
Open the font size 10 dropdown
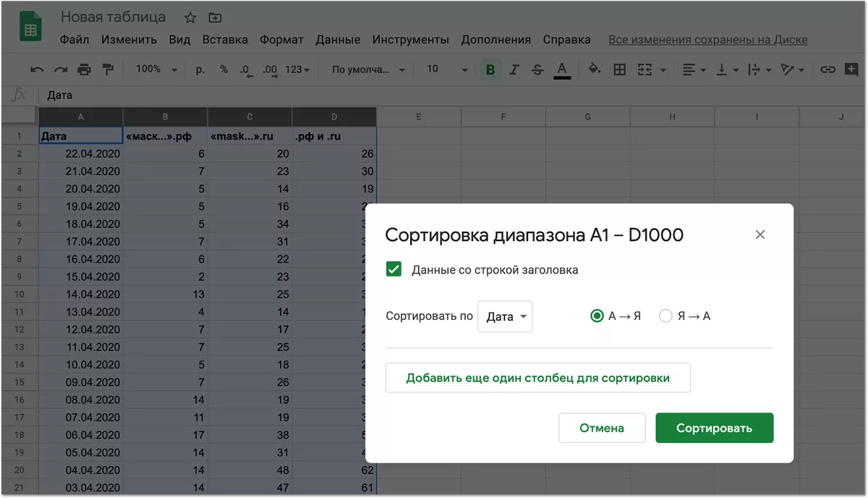pyautogui.click(x=446, y=69)
